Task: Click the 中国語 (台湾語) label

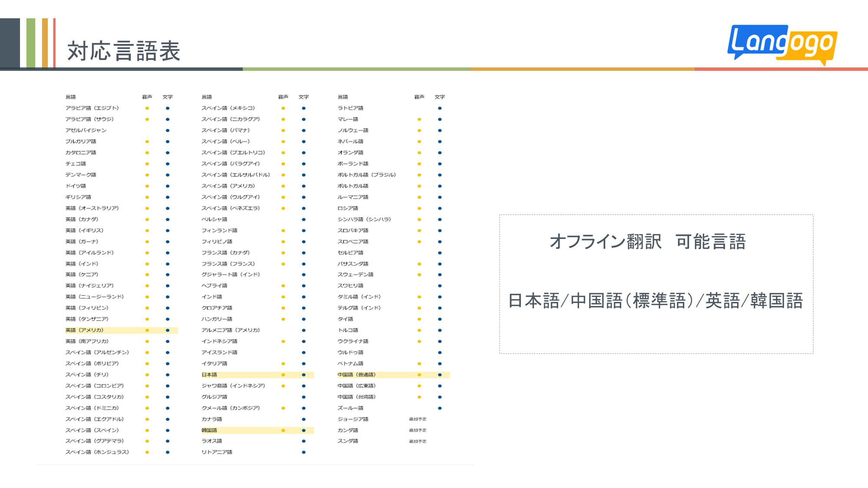Action: tap(357, 397)
